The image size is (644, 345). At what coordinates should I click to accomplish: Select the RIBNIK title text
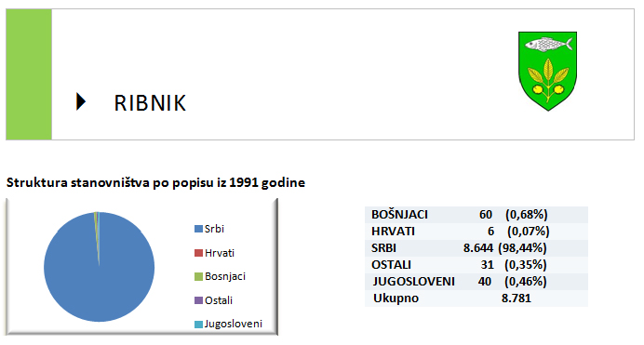click(x=150, y=102)
